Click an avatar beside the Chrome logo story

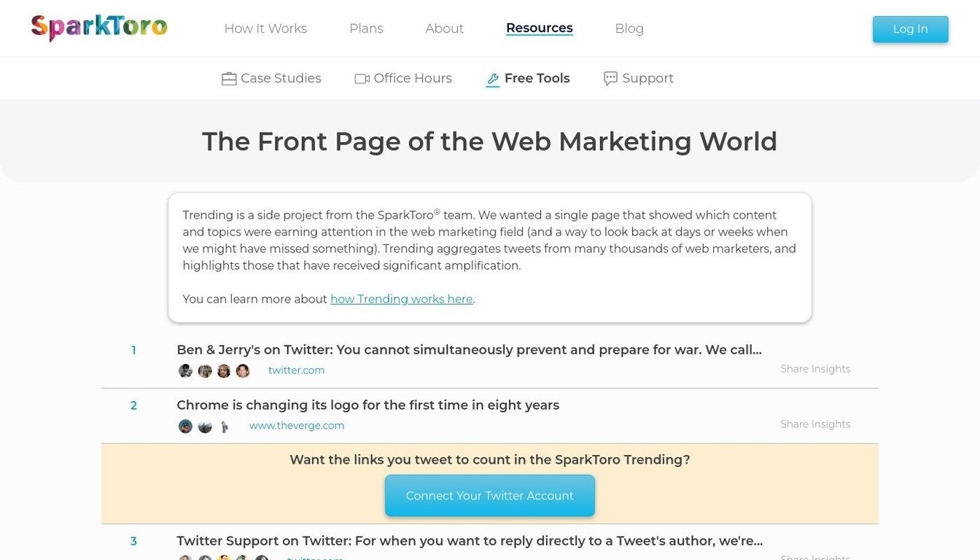point(185,426)
